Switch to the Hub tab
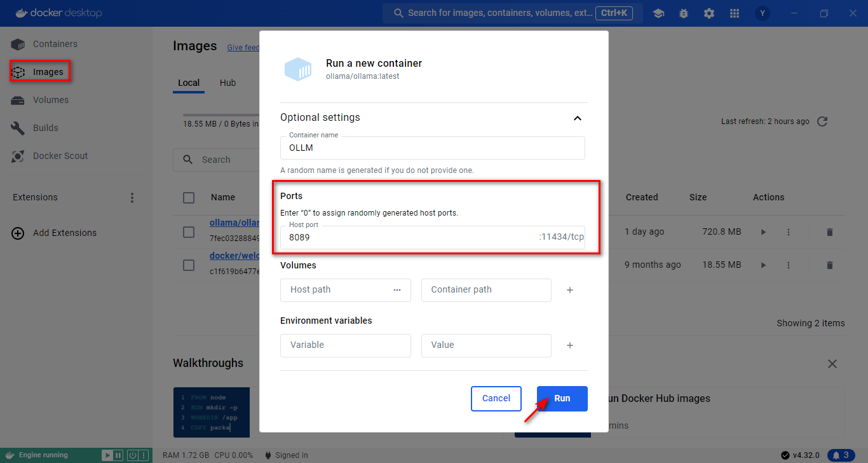 click(x=227, y=83)
